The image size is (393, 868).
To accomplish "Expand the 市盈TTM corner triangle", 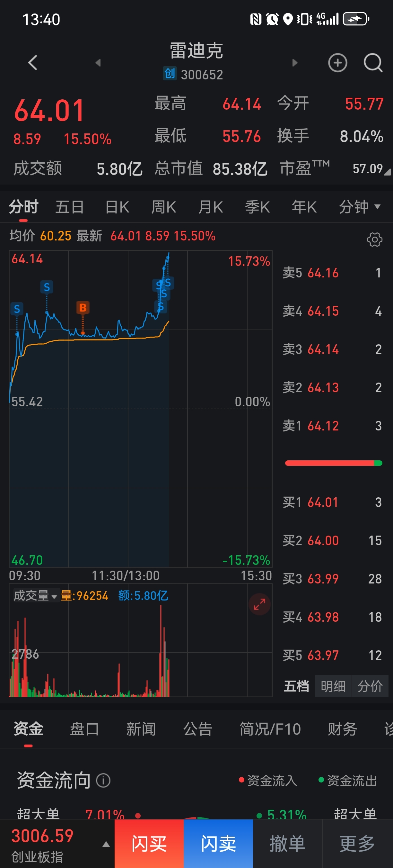I will [x=387, y=172].
